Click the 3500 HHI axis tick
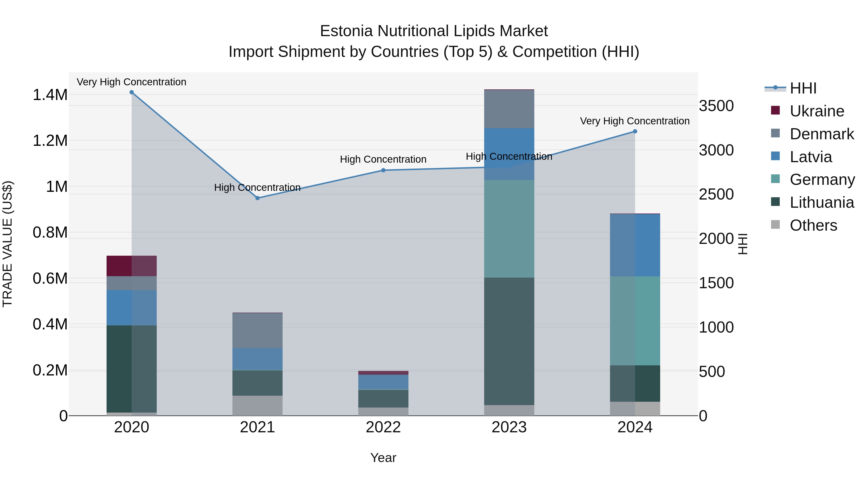Image resolution: width=868 pixels, height=488 pixels. pyautogui.click(x=716, y=106)
